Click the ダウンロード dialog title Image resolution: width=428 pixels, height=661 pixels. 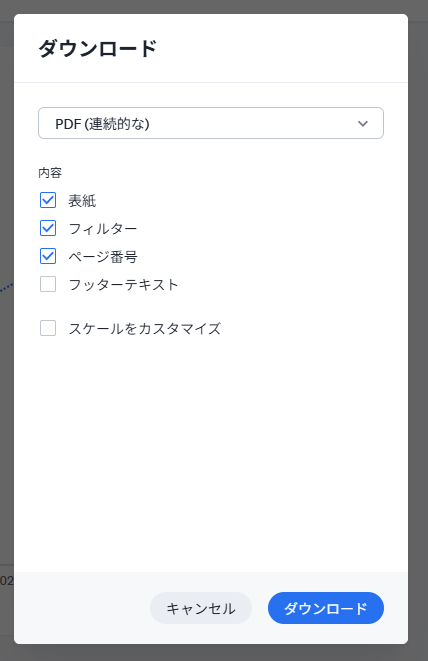[98, 48]
